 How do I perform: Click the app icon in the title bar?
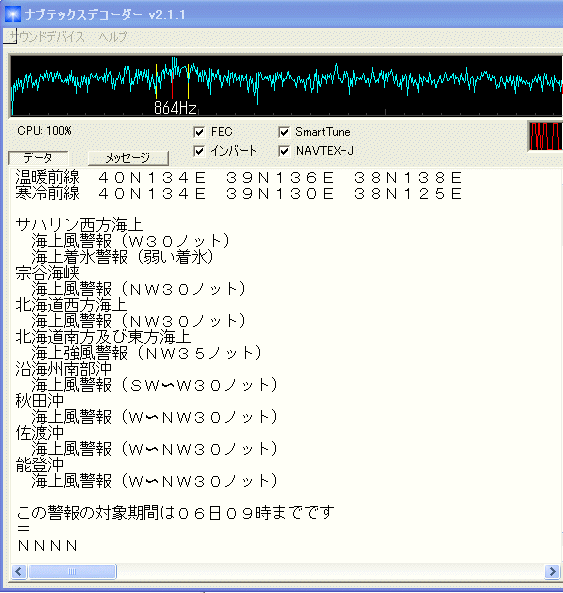pyautogui.click(x=12, y=14)
